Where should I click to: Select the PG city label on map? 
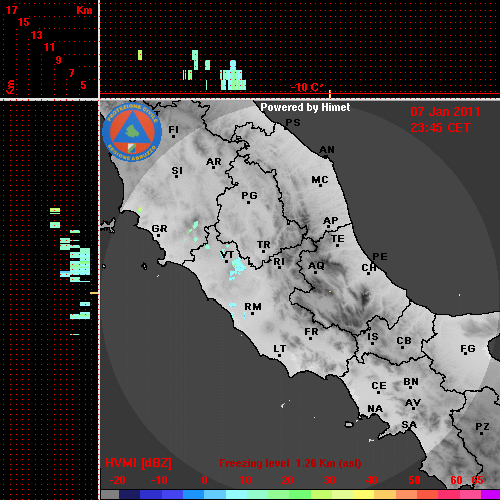pos(249,195)
